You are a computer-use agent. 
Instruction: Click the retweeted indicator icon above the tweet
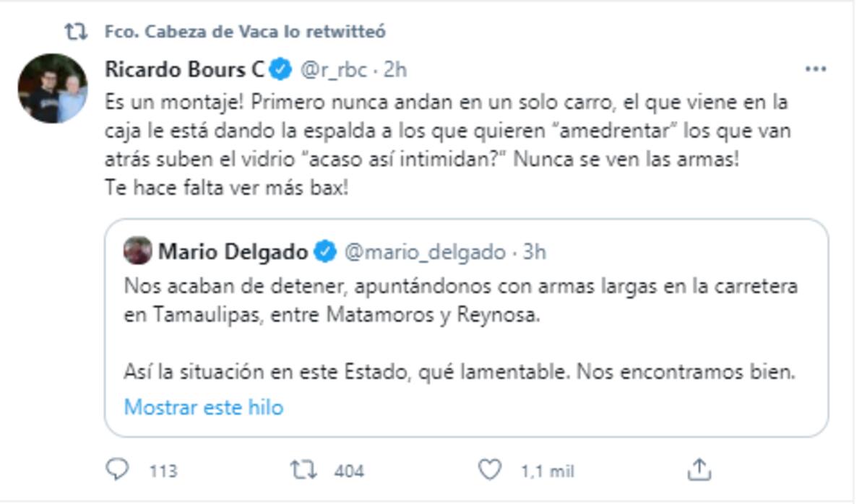(75, 31)
